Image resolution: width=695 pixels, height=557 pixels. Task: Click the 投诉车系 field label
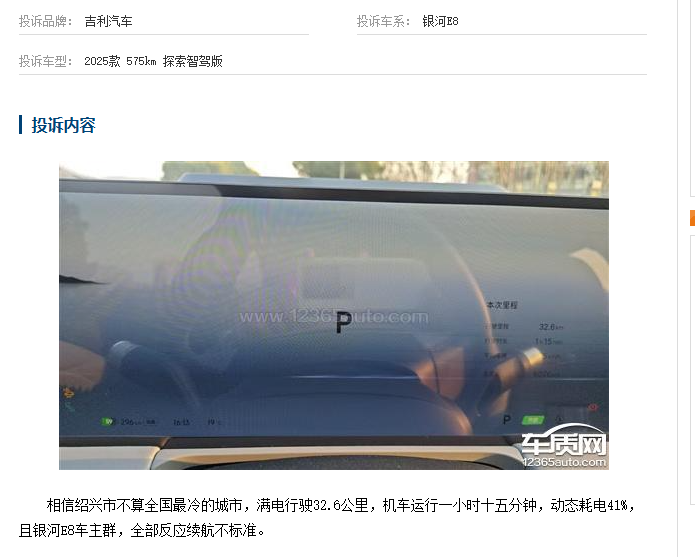[x=384, y=21]
